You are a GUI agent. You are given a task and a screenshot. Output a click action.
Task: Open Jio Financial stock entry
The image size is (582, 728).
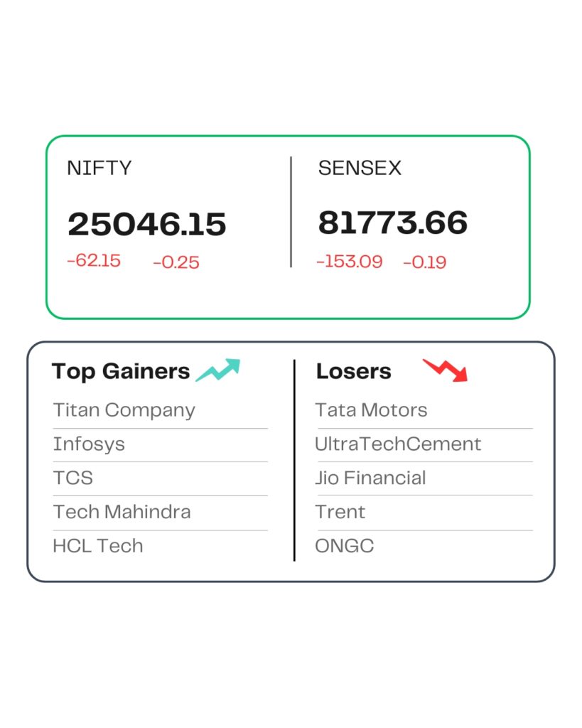pos(371,478)
